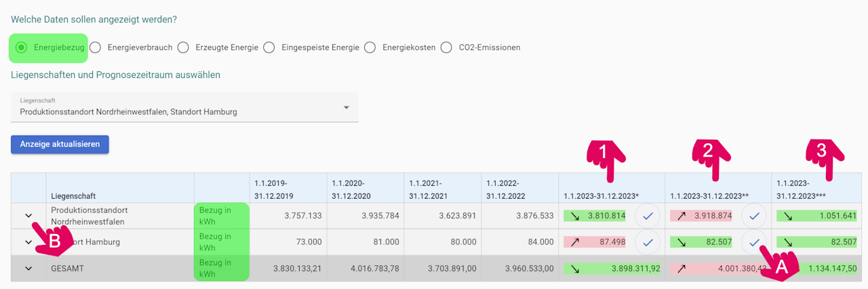Viewport: 868px width, 289px height.
Task: Click the downward trend arrow beside 3.810.814
Action: click(x=575, y=216)
